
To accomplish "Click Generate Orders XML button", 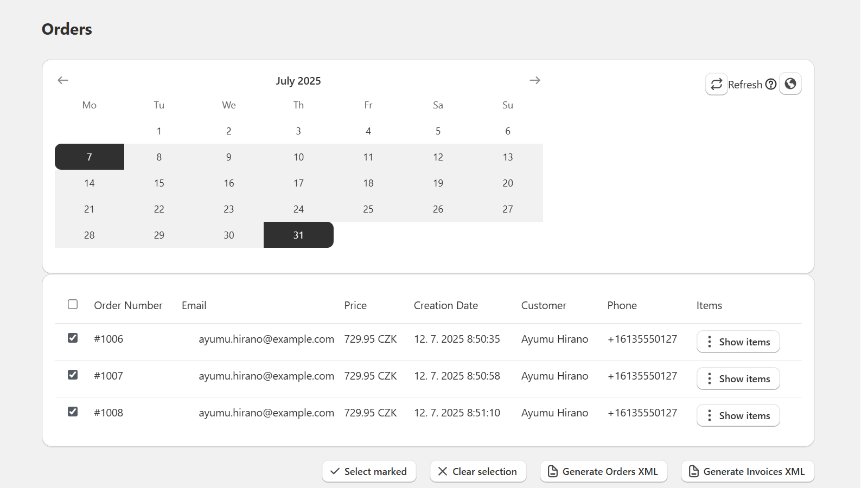I will pos(603,471).
